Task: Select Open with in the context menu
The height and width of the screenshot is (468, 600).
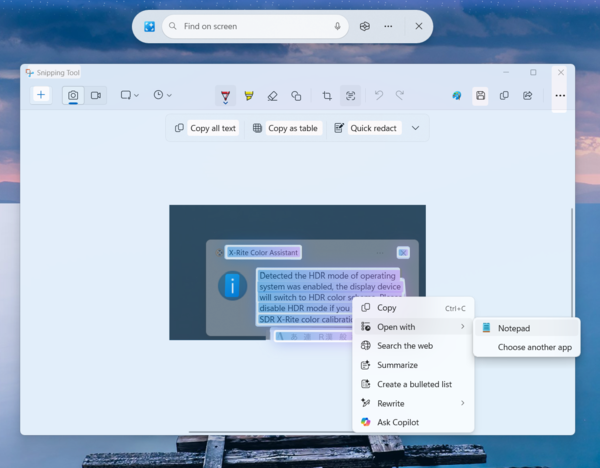Action: pyautogui.click(x=413, y=327)
